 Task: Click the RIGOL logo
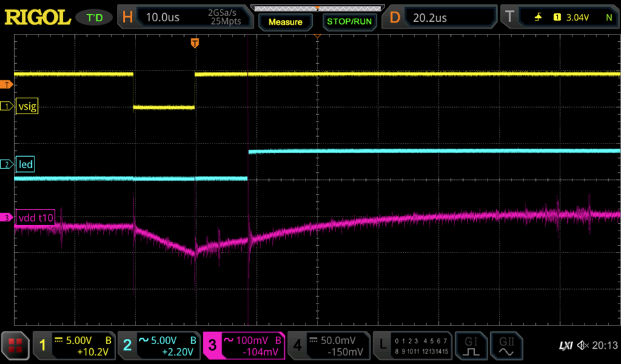pos(38,17)
